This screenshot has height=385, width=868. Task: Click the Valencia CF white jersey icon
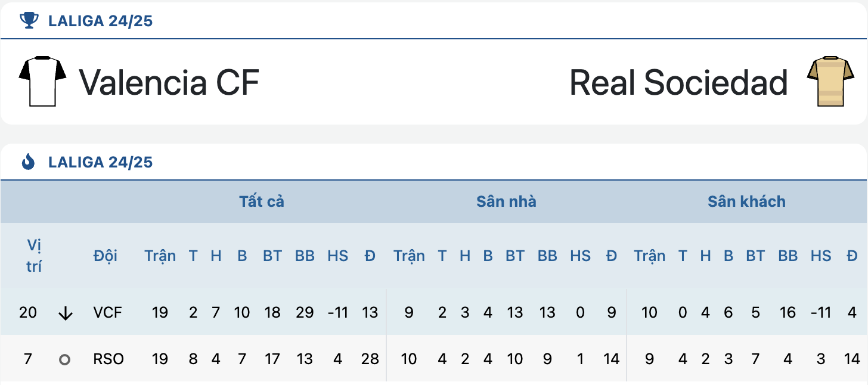tap(42, 82)
